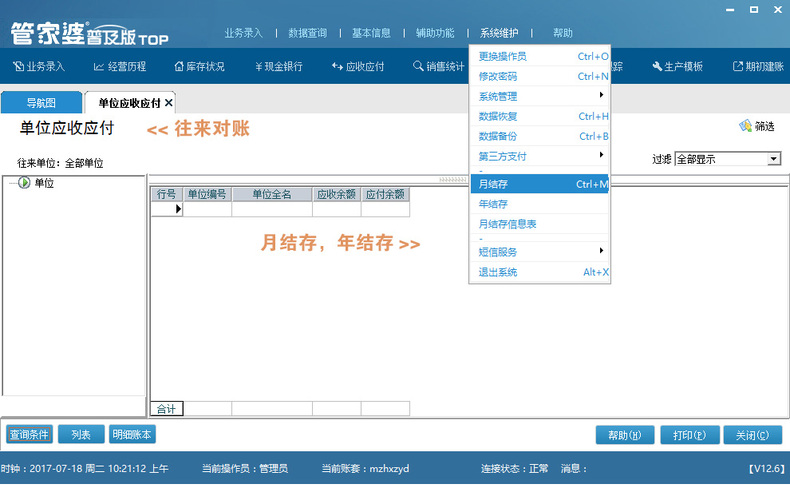Open 现金银行 yen toolbar icon
Image resolution: width=790 pixels, height=492 pixels.
[x=258, y=66]
